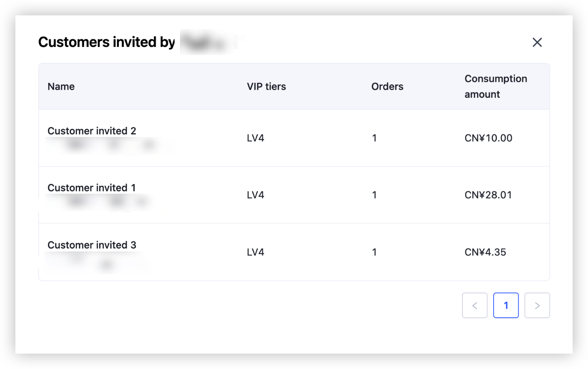Select LV4 tier of Customer invited 2
Image resolution: width=588 pixels, height=369 pixels.
(x=256, y=138)
